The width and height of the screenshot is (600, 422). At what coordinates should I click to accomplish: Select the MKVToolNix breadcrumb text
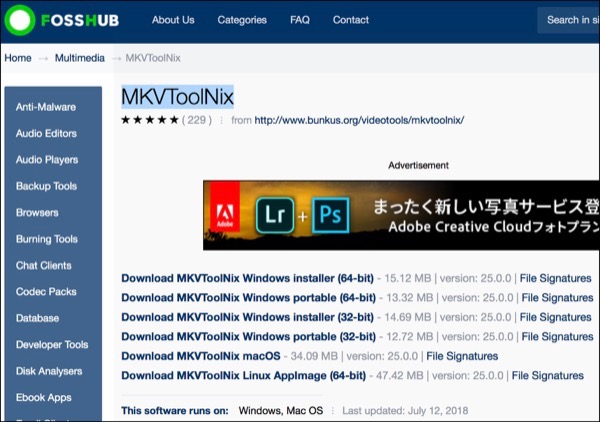pos(153,58)
